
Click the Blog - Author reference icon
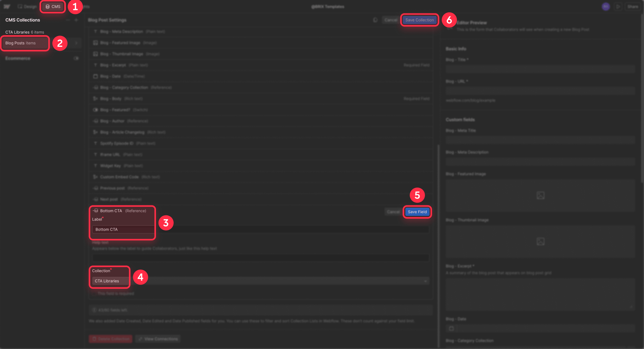[96, 121]
